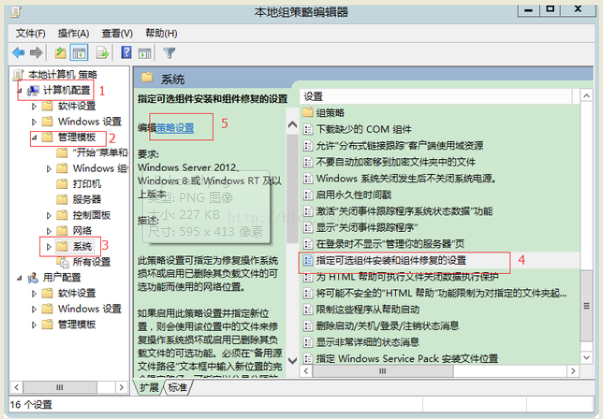This screenshot has width=603, height=419.
Task: Collapse the 管理模板 node under 计算机配置
Action: coord(34,137)
